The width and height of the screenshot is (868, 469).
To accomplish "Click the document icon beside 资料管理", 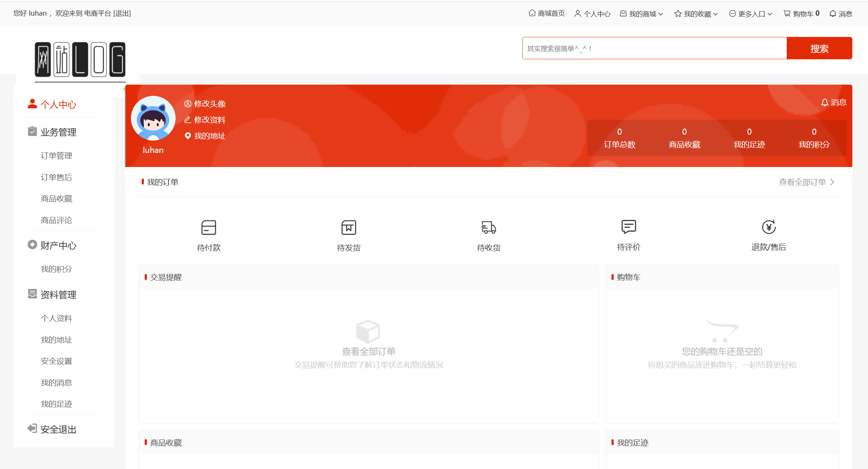I will pyautogui.click(x=32, y=294).
